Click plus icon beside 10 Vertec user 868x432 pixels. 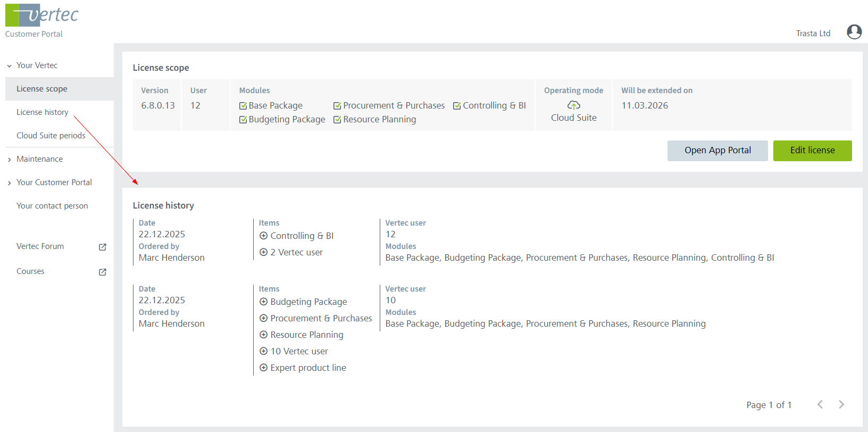(x=263, y=351)
